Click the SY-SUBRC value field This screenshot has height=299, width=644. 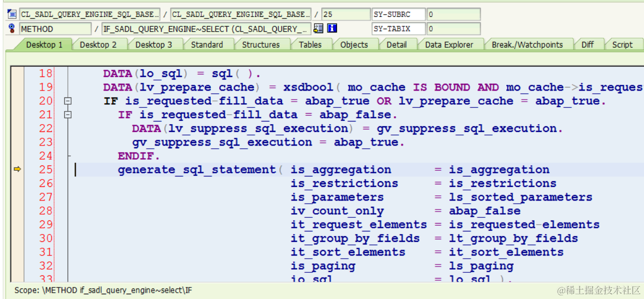pos(454,14)
